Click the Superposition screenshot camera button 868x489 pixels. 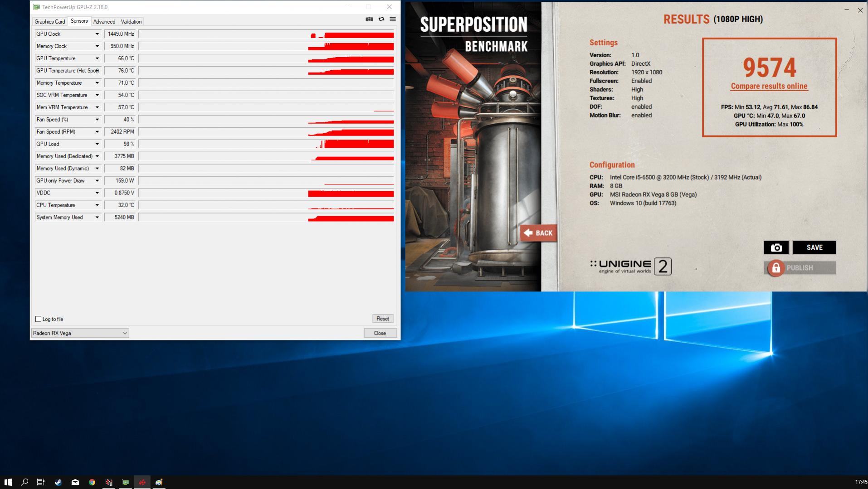tap(776, 247)
